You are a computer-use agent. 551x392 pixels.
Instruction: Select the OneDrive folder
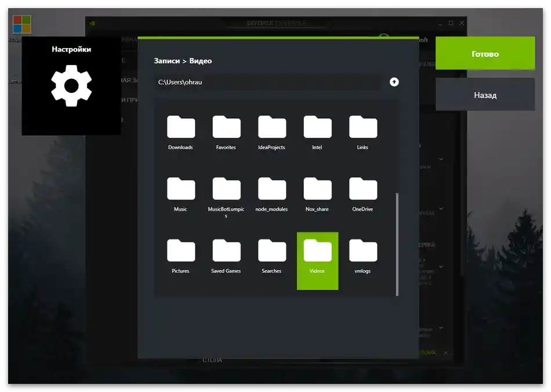click(362, 195)
